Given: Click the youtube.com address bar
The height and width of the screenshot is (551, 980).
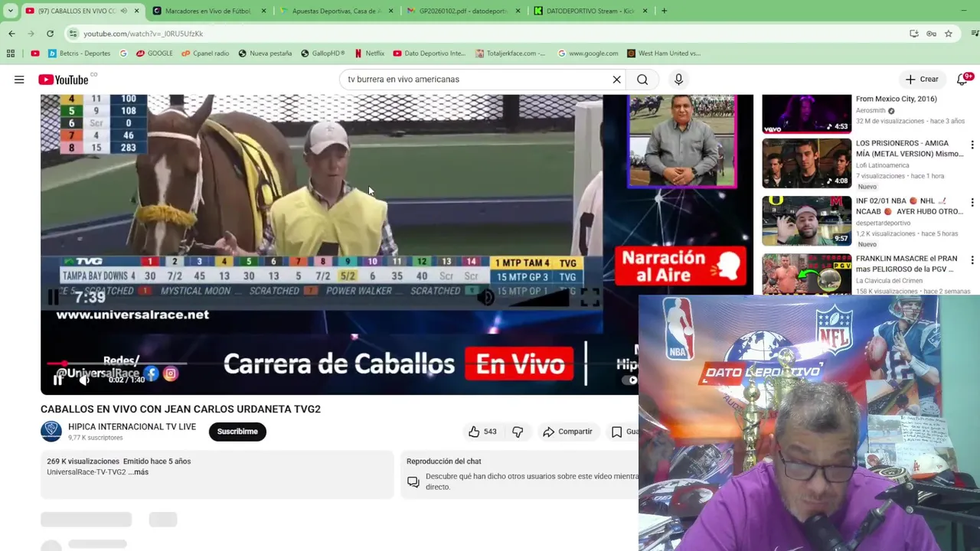Looking at the screenshot, I should point(490,34).
